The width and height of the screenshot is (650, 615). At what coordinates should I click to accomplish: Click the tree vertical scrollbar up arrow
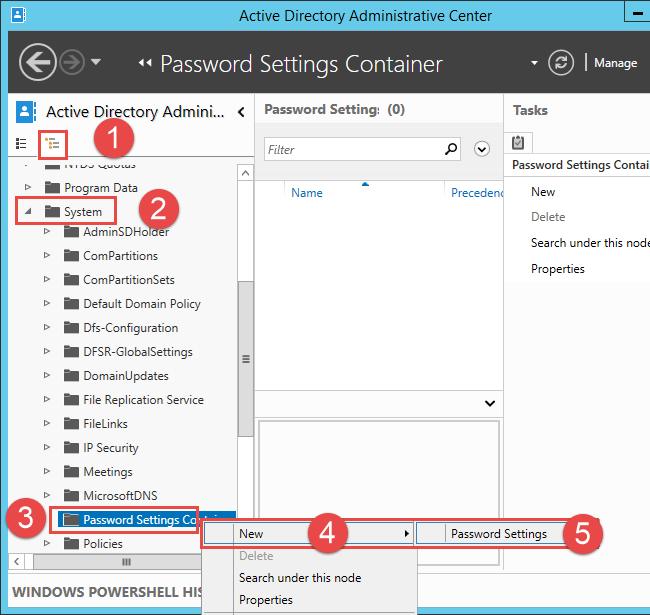(245, 172)
